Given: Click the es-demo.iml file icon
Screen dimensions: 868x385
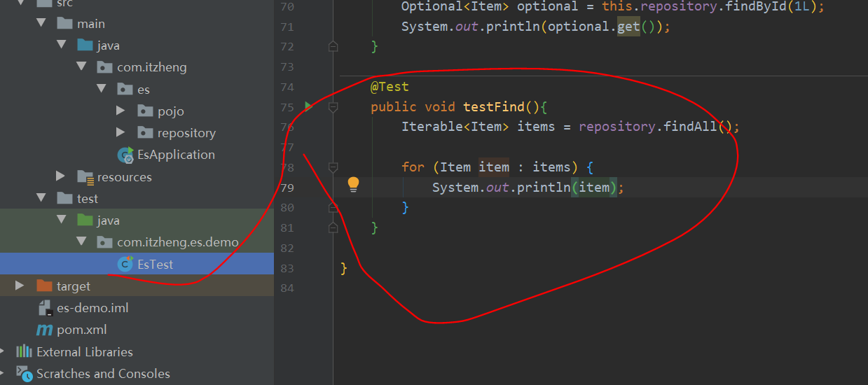Looking at the screenshot, I should 45,308.
